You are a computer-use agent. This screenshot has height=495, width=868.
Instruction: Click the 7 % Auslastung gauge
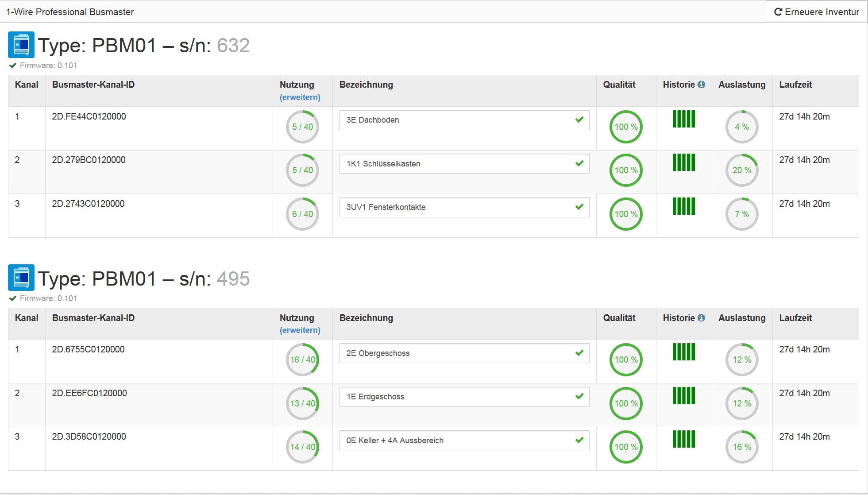click(742, 214)
